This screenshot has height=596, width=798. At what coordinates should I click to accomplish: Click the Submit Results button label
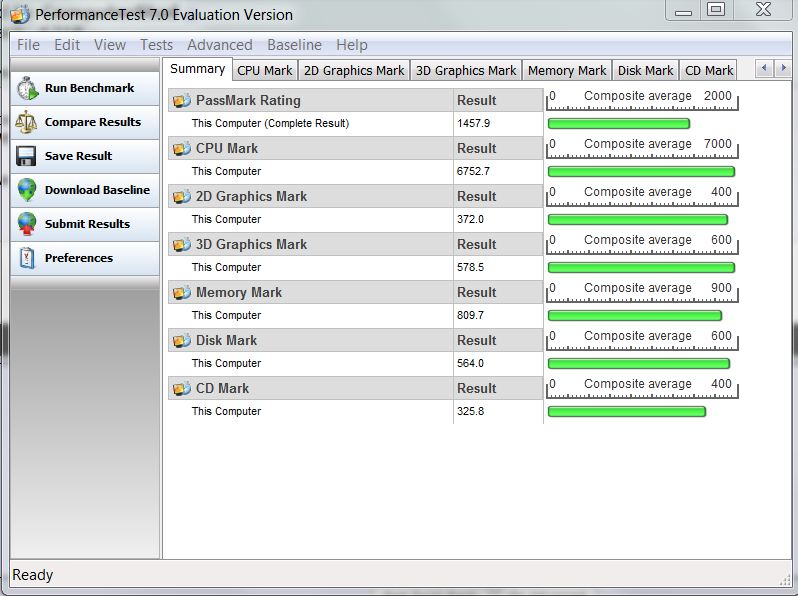point(87,224)
